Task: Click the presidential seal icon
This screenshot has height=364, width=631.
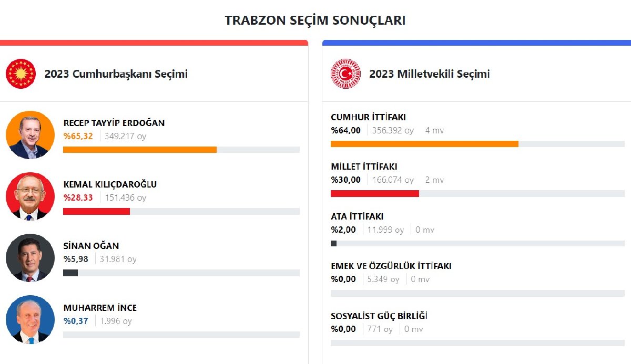Action: 21,74
